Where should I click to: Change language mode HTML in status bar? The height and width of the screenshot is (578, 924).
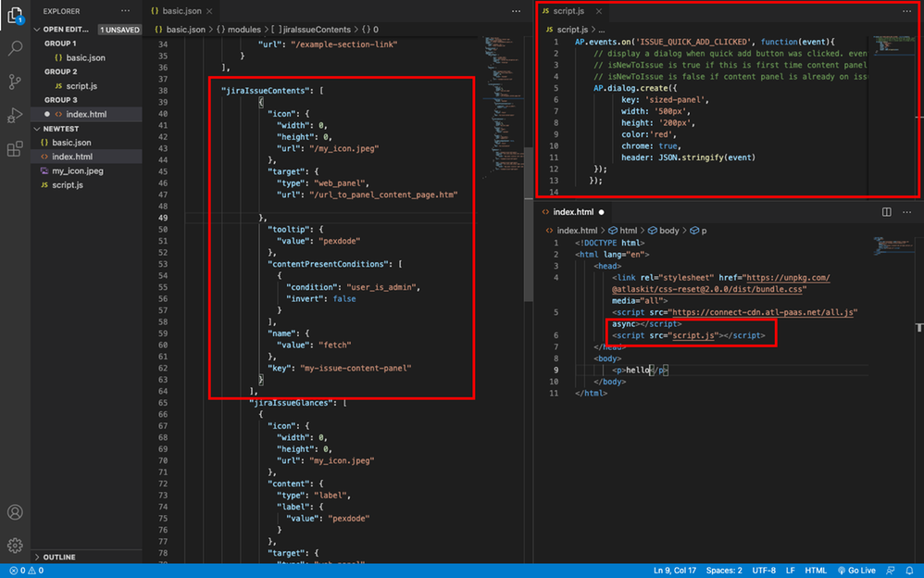click(x=816, y=571)
